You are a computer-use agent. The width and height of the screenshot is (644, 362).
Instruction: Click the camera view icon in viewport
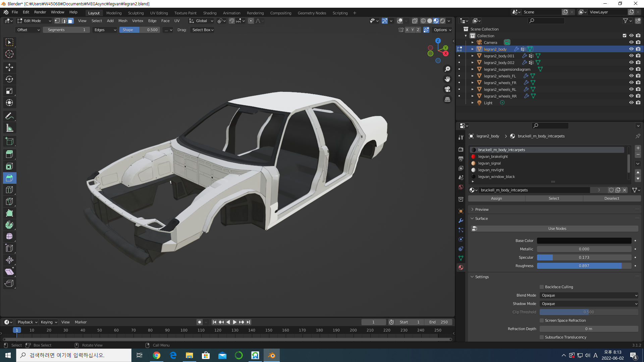(447, 89)
